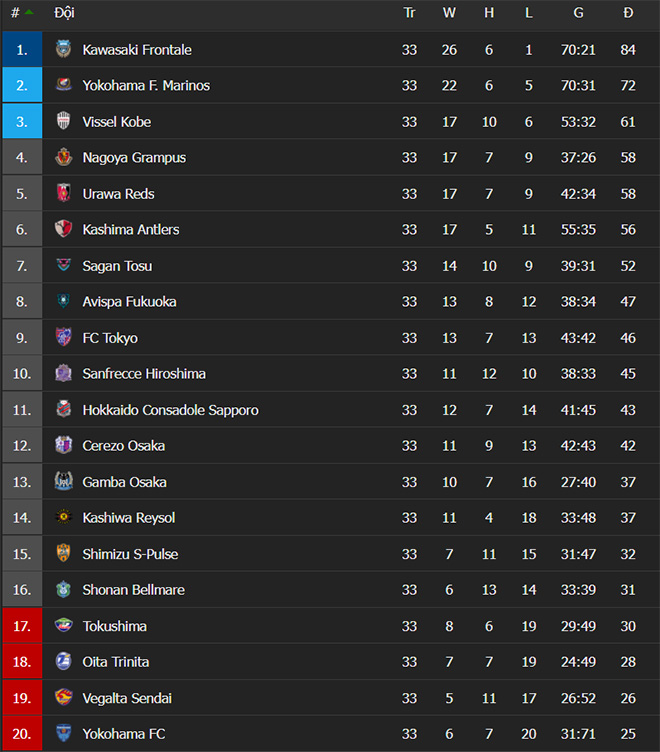Open Sagan Tosu team link
The image size is (660, 752).
coord(117,266)
